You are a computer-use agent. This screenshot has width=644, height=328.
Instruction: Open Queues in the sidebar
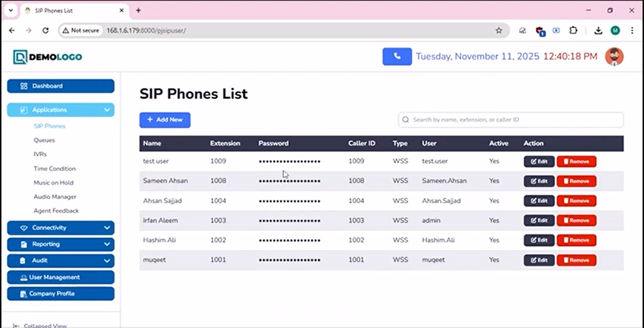44,140
